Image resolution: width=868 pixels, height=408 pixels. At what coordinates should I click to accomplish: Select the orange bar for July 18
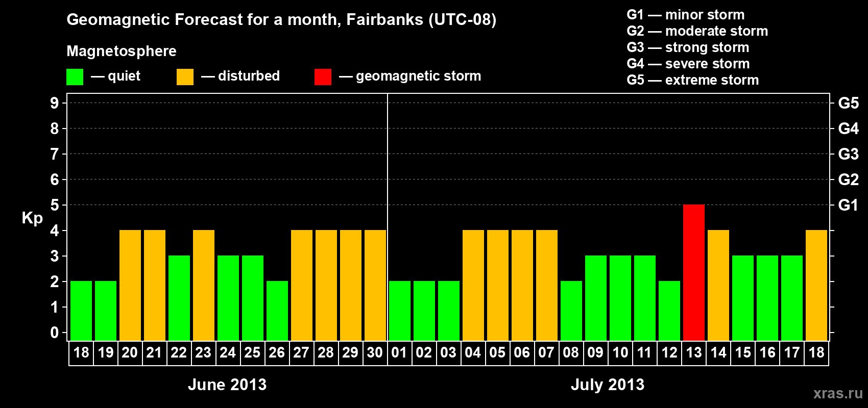[x=816, y=286]
